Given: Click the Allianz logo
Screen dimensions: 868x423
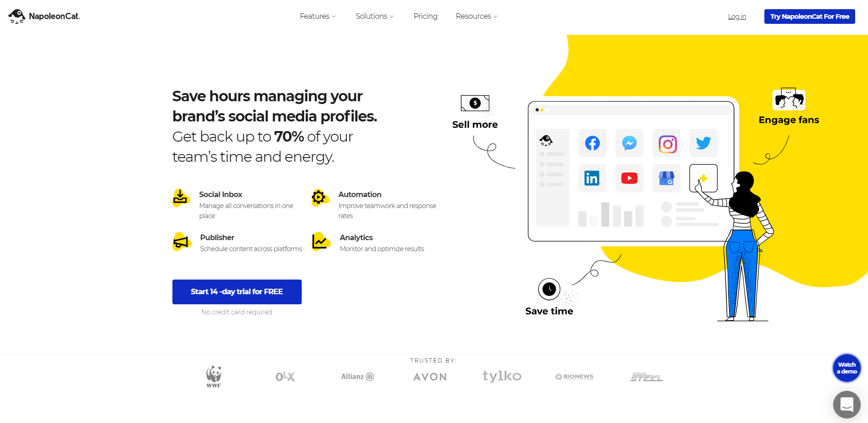Looking at the screenshot, I should (x=358, y=377).
